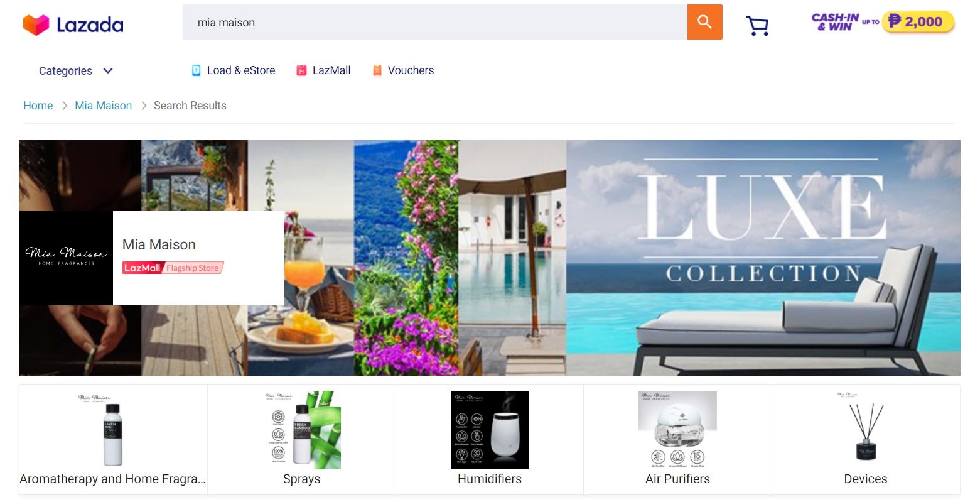Image resolution: width=980 pixels, height=502 pixels.
Task: Open the Devices reed diffuser category
Action: pyautogui.click(x=866, y=439)
